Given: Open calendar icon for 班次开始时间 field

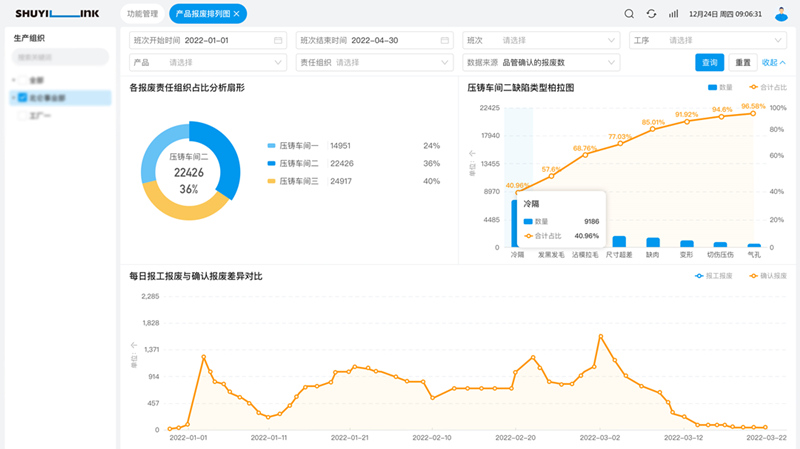Looking at the screenshot, I should pos(278,40).
